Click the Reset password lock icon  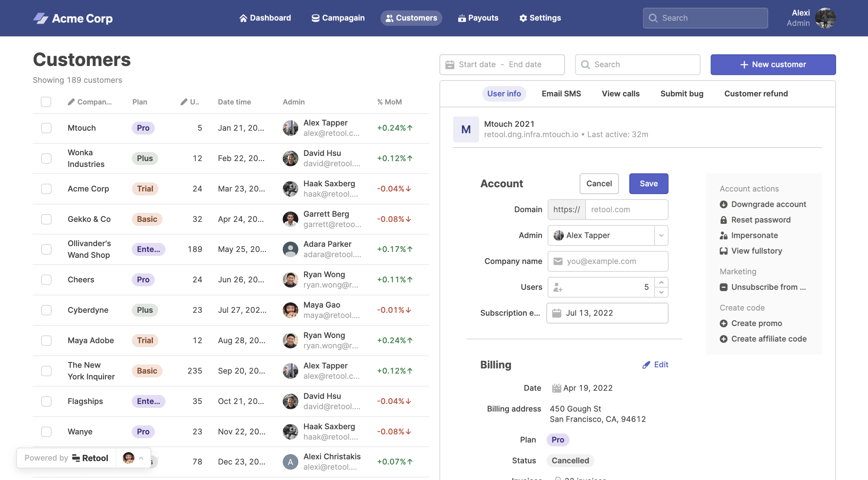click(x=723, y=220)
